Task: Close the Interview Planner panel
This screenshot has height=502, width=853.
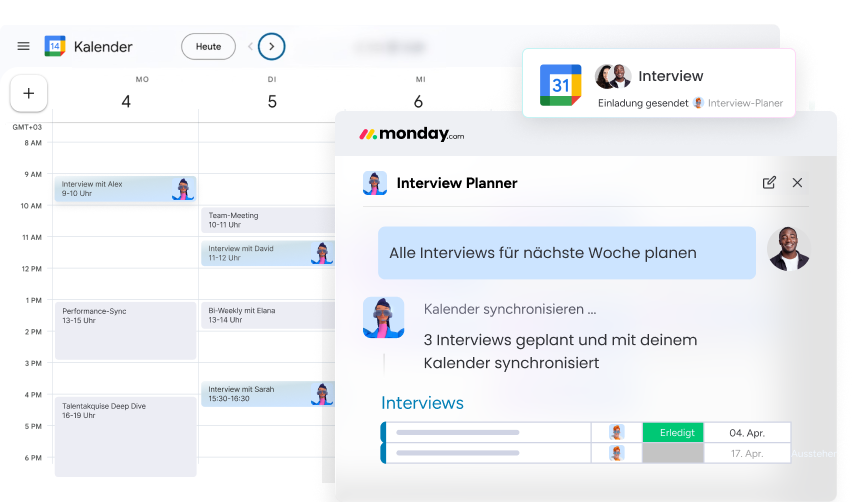Action: point(798,183)
